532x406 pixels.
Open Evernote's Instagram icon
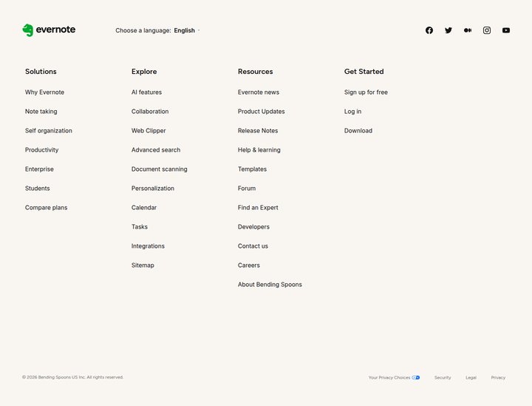click(487, 30)
